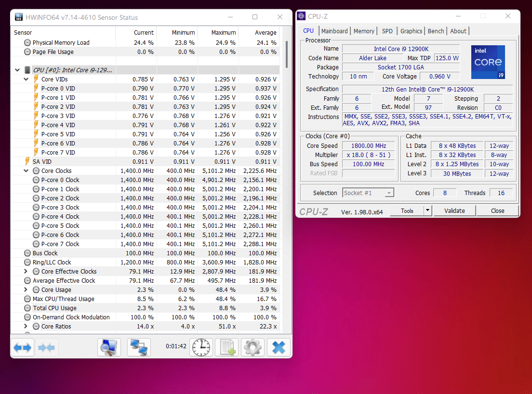Click the blue X close sensors icon
This screenshot has width=532, height=394.
(279, 347)
